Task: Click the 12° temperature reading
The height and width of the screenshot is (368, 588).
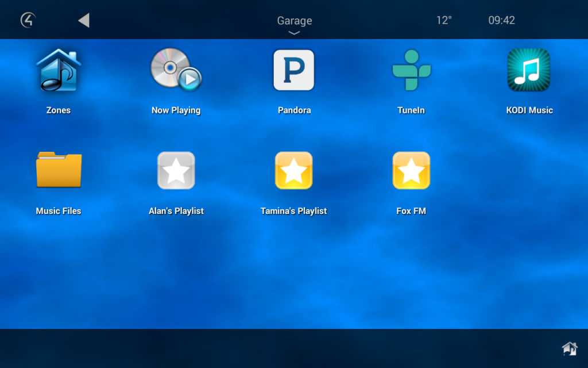Action: 444,20
